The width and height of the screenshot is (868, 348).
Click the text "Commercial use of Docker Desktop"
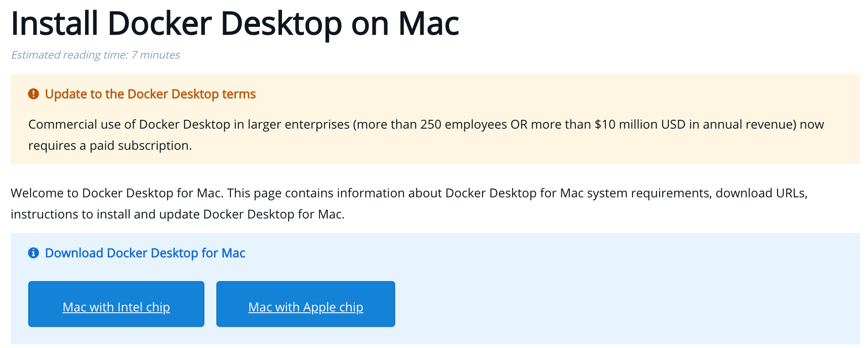point(128,124)
